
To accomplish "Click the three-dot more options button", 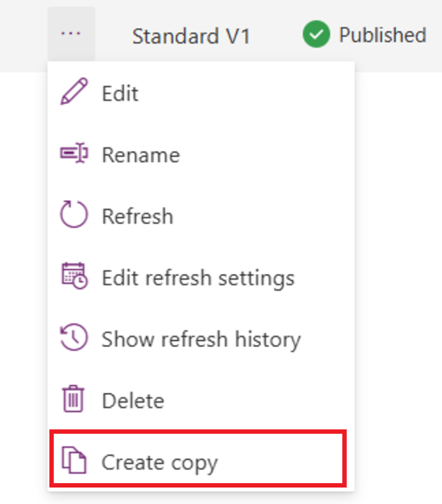I will [71, 34].
